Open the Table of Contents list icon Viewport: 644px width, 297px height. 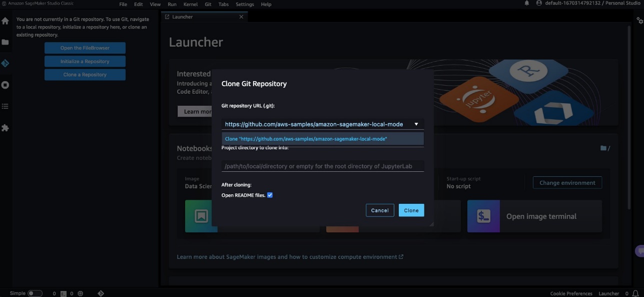[5, 106]
